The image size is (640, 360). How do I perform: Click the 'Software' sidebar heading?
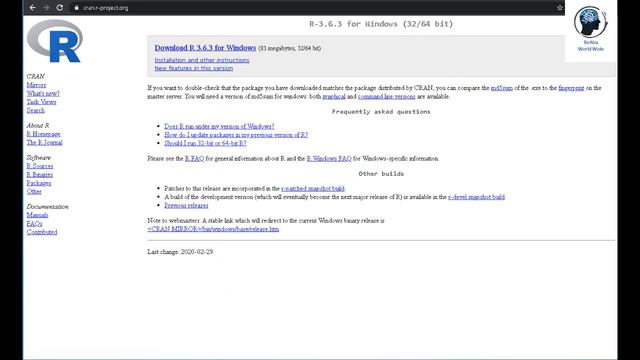[39, 158]
